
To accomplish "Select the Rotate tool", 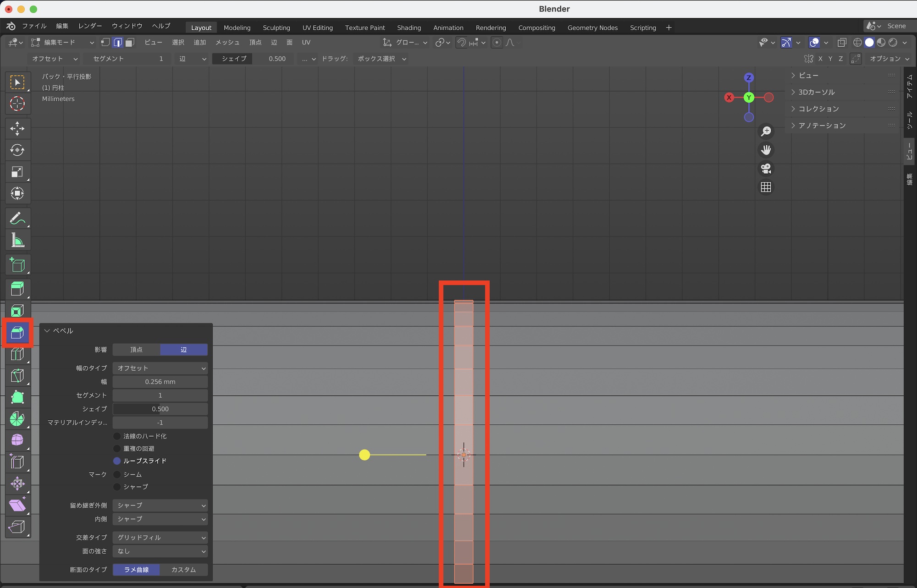I will coord(17,150).
